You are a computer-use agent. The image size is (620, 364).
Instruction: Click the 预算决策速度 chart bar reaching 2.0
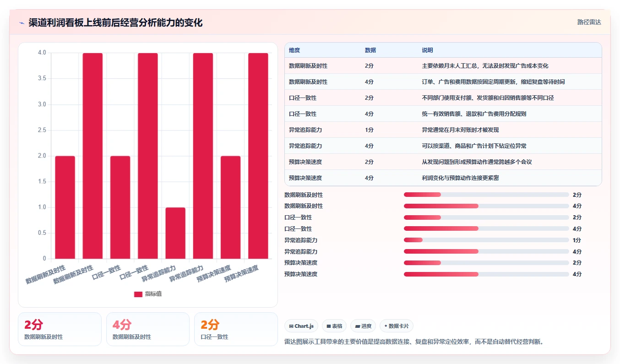[230, 207]
